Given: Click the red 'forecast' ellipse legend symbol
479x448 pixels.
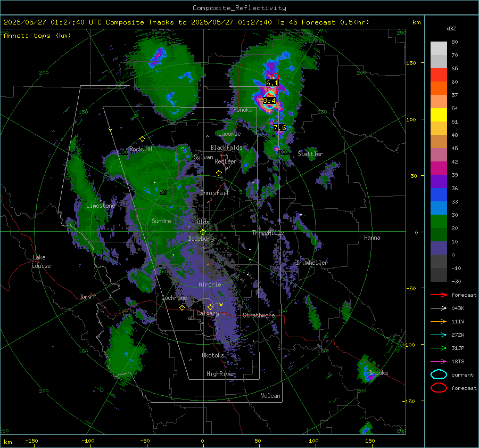Looking at the screenshot, I should [x=439, y=388].
